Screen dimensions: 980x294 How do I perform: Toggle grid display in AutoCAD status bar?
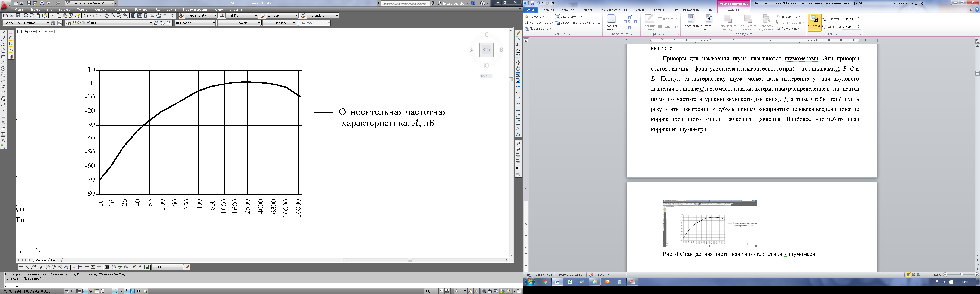pyautogui.click(x=79, y=291)
